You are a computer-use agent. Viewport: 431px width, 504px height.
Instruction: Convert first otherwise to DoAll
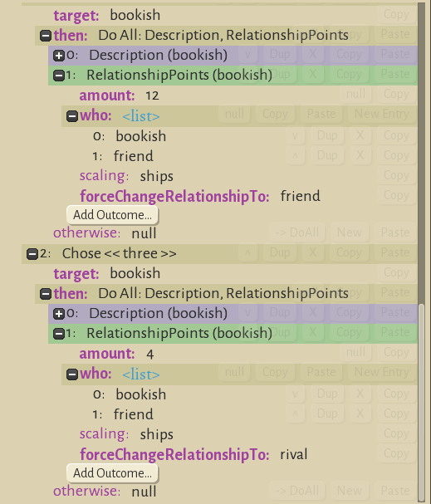tap(297, 232)
